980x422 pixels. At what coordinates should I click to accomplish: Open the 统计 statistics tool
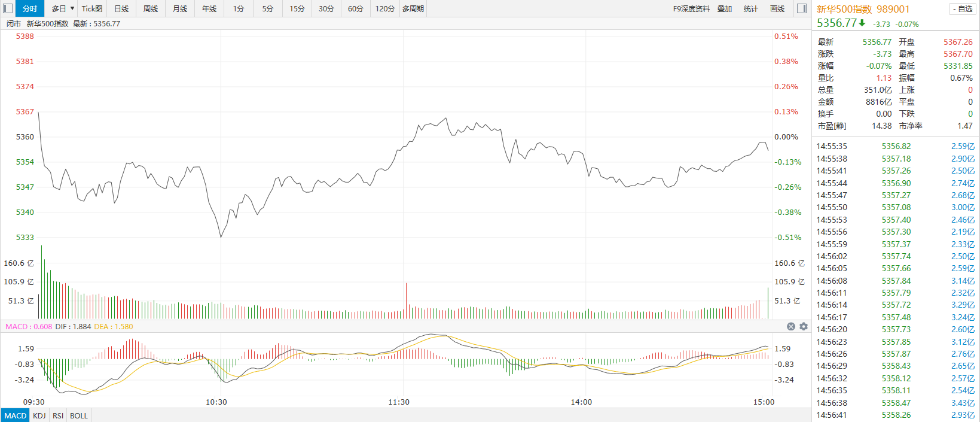(751, 8)
